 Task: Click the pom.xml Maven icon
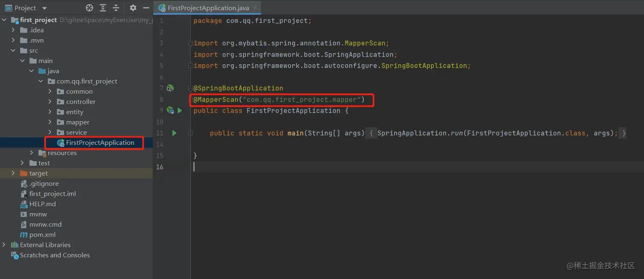pyautogui.click(x=24, y=235)
